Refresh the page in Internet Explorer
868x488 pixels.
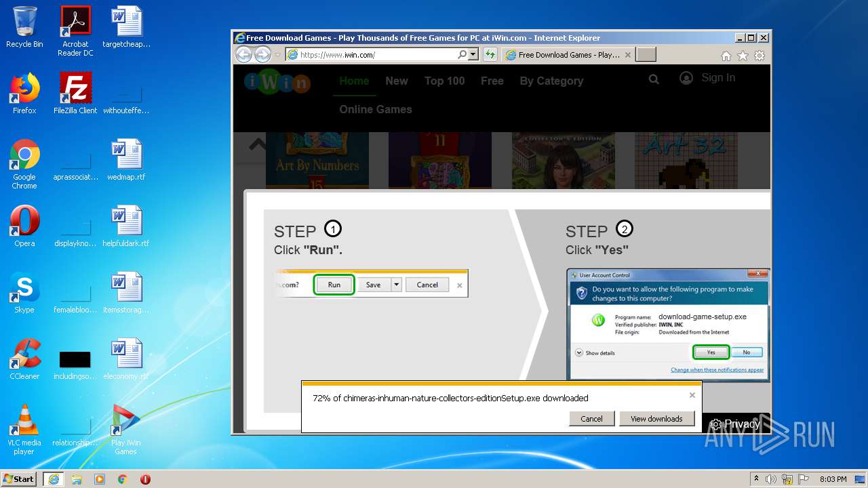[x=490, y=55]
